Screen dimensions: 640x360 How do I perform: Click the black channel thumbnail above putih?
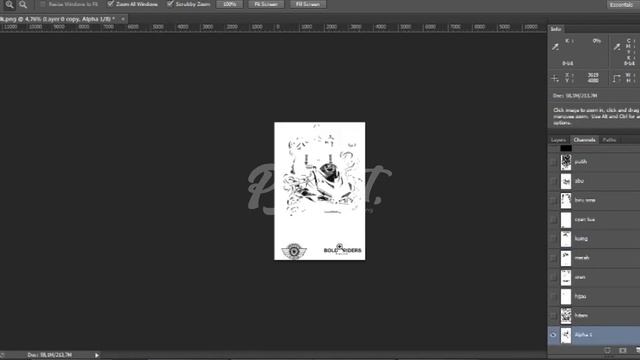[566, 148]
